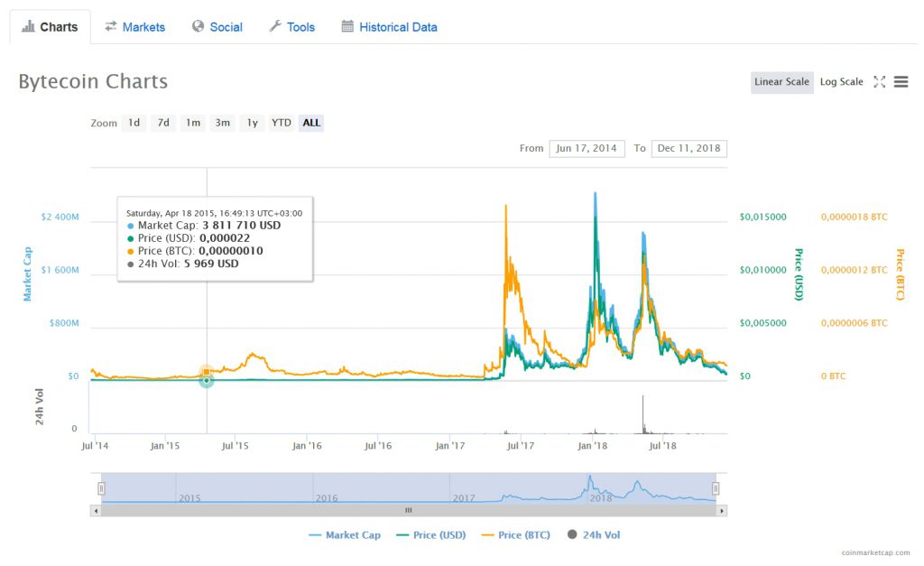Screen dimensions: 924x566
Task: Toggle Price (USD) series in legend
Action: pos(430,534)
